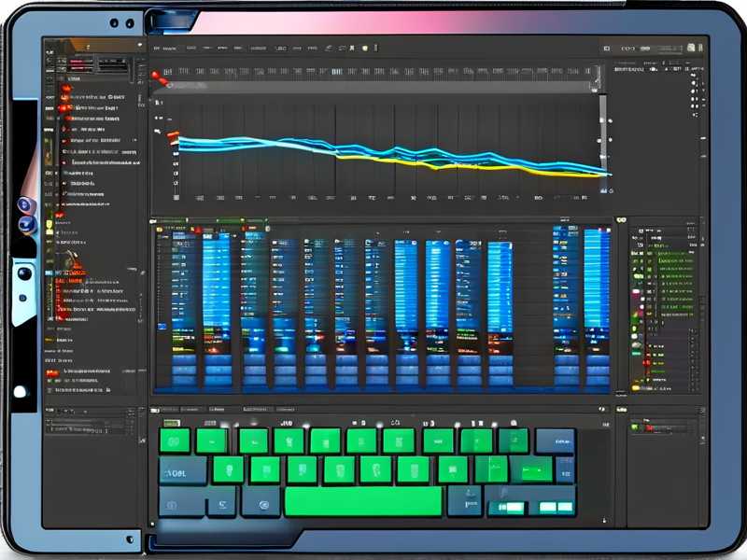Click the gray key at right end of top keyboard row
The height and width of the screenshot is (560, 747).
click(x=555, y=441)
